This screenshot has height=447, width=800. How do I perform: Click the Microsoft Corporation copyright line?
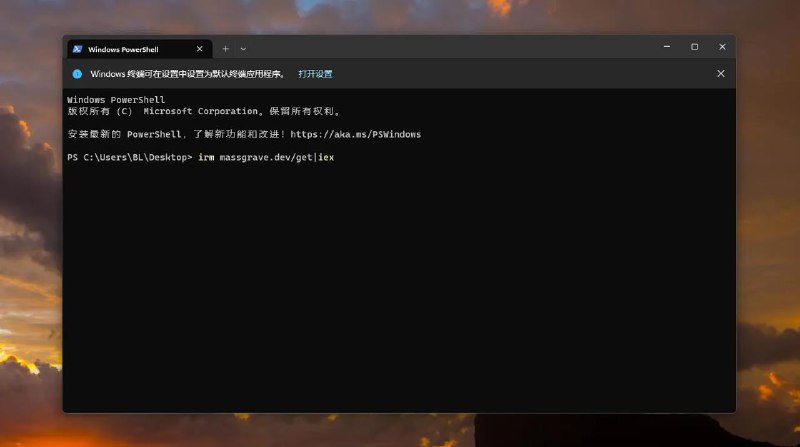204,111
